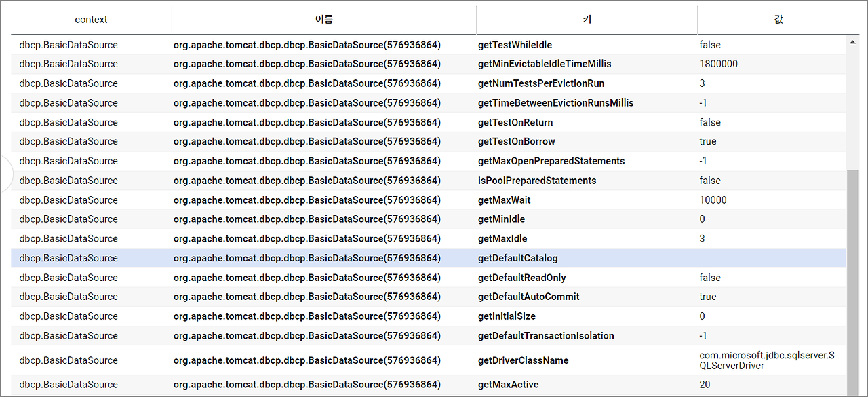Screen dimensions: 868x397
Task: Select the isPoolPreparedStatements key
Action: coord(537,181)
